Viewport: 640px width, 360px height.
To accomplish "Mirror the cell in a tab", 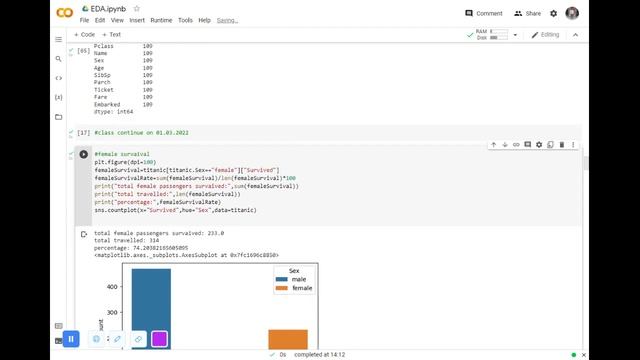I will 551,144.
